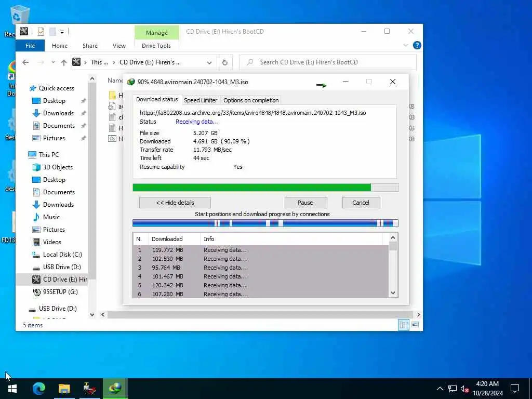Click the muted volume tray icon

tap(465, 389)
